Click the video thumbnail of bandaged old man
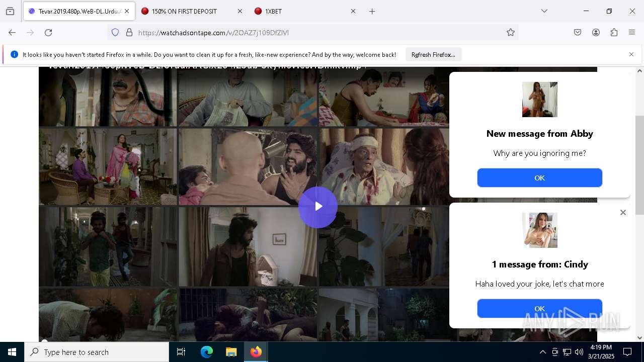The image size is (644, 362). point(384,166)
